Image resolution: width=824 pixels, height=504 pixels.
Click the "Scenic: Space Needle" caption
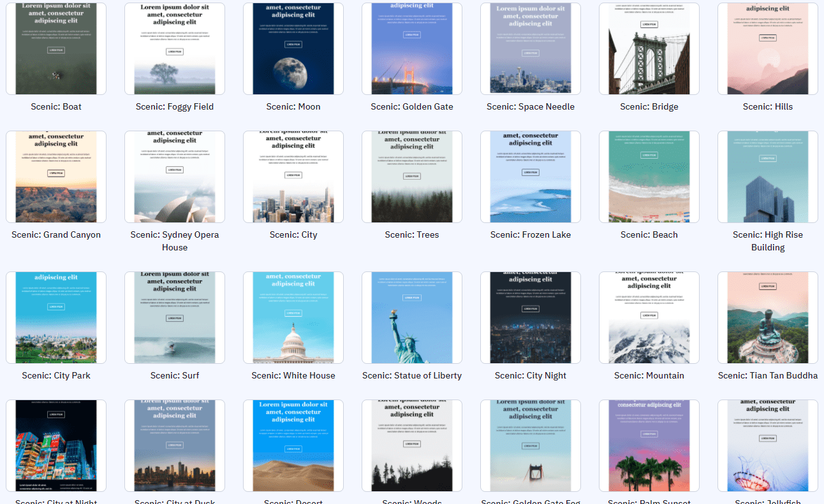click(531, 106)
